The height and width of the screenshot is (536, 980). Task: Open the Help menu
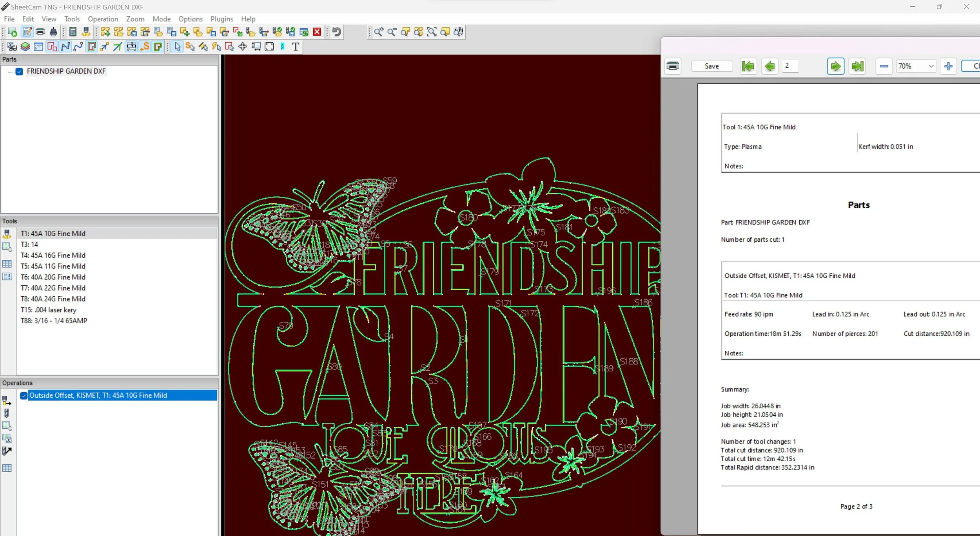tap(248, 19)
